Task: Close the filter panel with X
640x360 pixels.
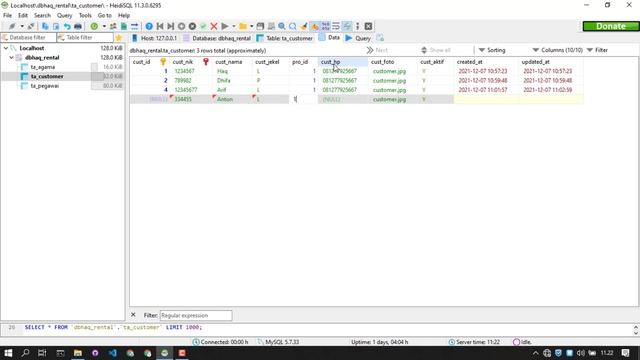Action: pyautogui.click(x=133, y=315)
